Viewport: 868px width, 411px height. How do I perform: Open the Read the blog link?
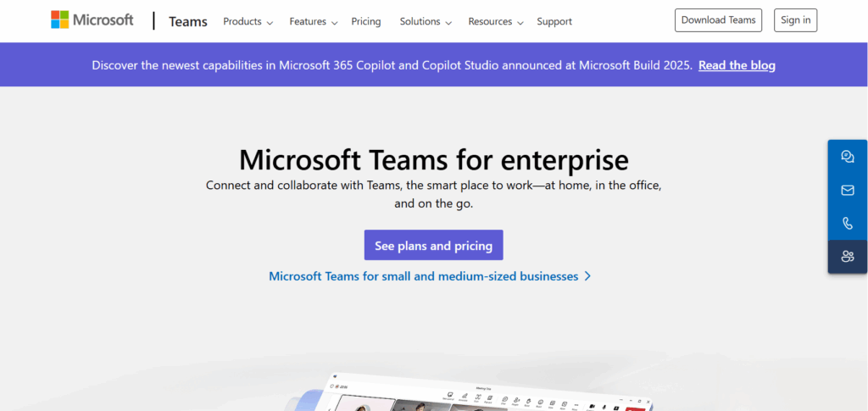click(x=737, y=65)
